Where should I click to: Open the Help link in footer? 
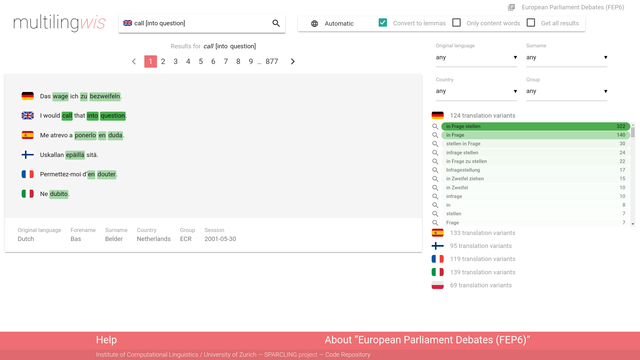(107, 340)
